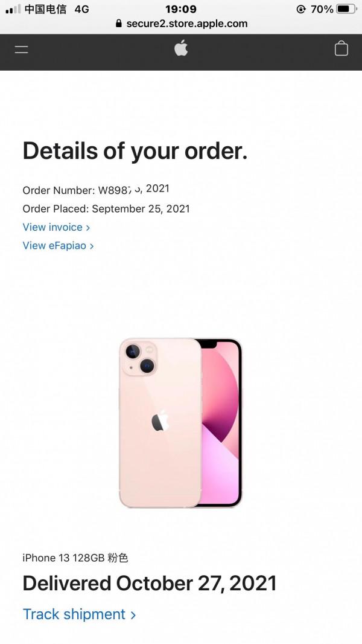Viewport: 362px width, 644px height.
Task: Tap the 中国电信 carrier label
Action: coord(45,9)
